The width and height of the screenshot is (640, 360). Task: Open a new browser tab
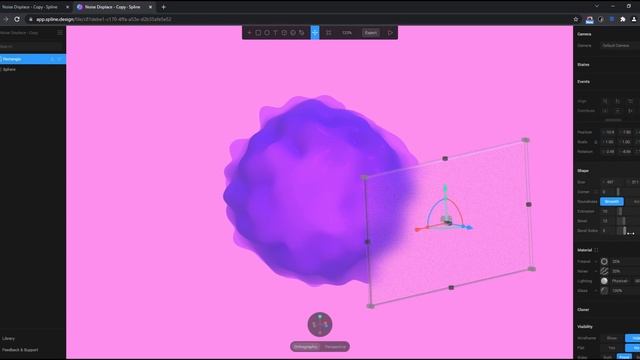(163, 7)
